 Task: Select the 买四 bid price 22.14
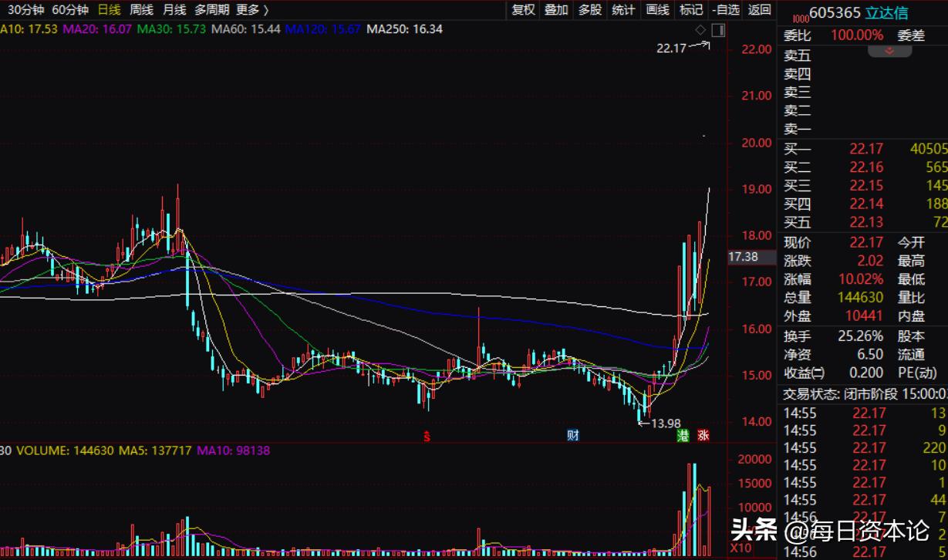866,204
